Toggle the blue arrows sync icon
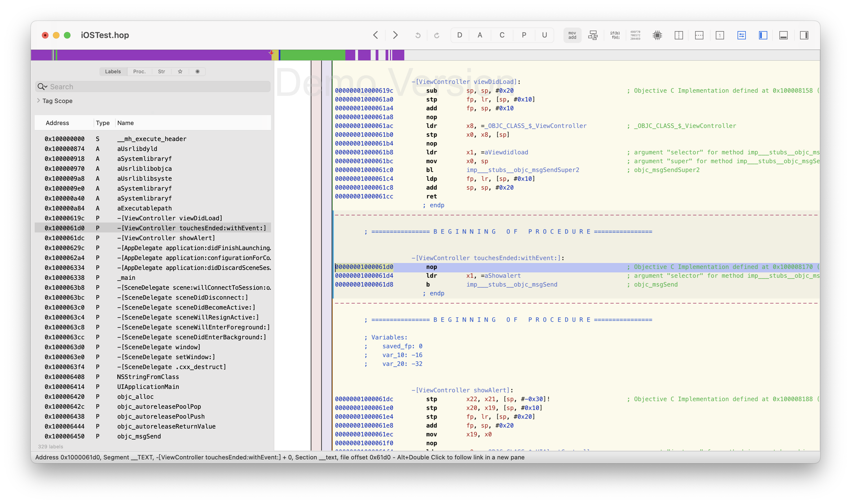The height and width of the screenshot is (504, 851). pos(742,35)
